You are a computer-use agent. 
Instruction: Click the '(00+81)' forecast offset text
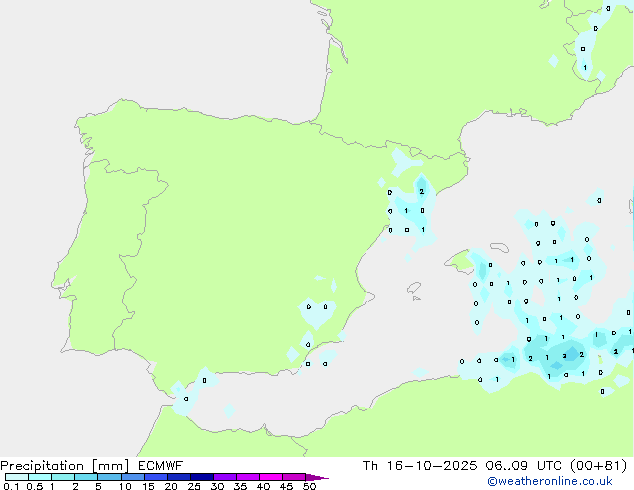pos(598,466)
